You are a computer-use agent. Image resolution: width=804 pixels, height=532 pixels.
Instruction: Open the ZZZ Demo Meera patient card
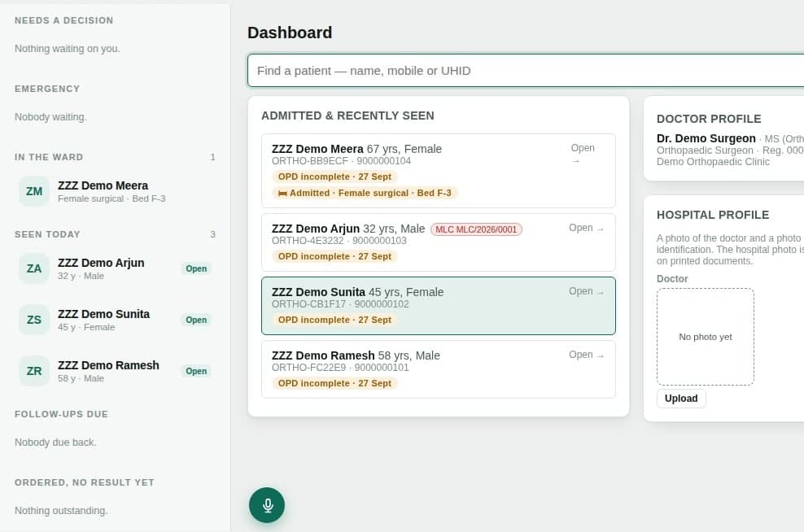click(x=439, y=171)
